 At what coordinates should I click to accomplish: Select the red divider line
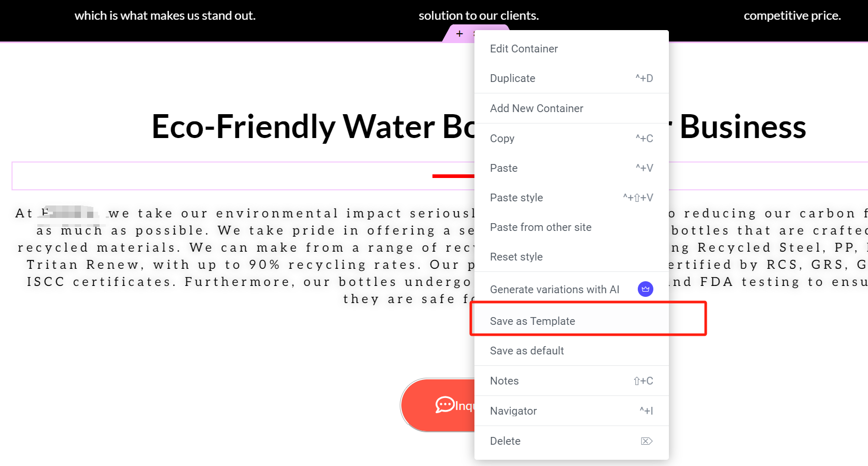point(452,176)
